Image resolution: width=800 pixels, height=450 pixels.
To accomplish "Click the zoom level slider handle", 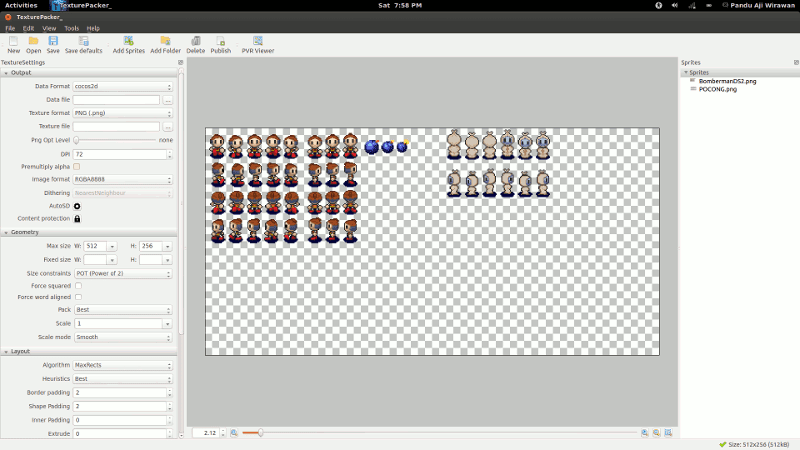I will click(260, 433).
